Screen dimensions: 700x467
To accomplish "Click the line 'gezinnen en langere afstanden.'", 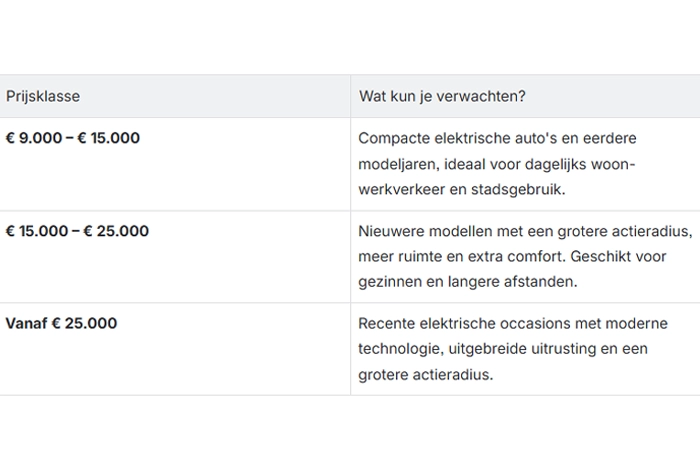I will point(468,282).
